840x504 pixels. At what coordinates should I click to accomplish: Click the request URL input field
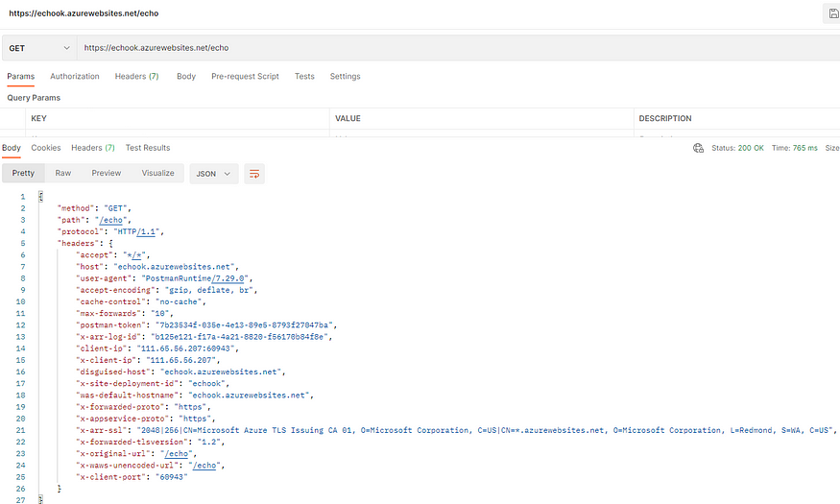tap(459, 48)
